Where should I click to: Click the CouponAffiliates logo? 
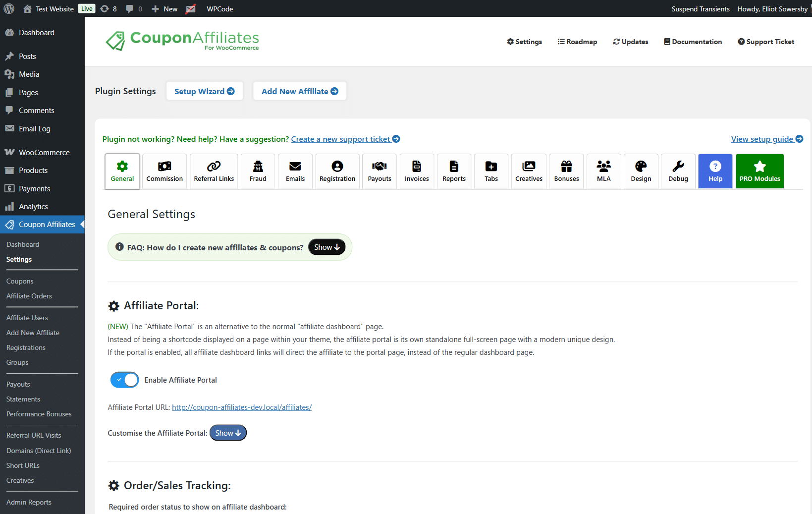[182, 41]
